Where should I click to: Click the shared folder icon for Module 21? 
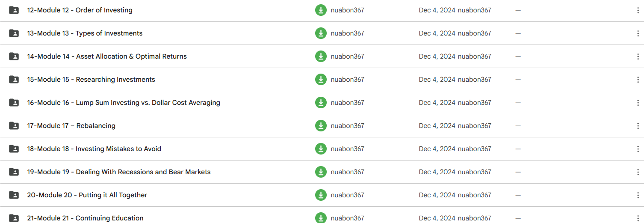[x=14, y=218]
